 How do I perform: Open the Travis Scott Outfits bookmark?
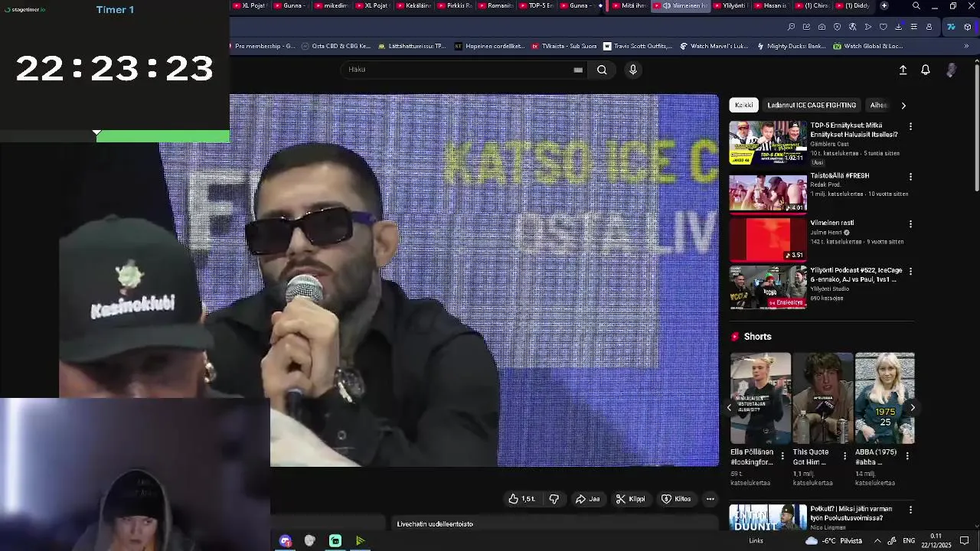point(638,46)
